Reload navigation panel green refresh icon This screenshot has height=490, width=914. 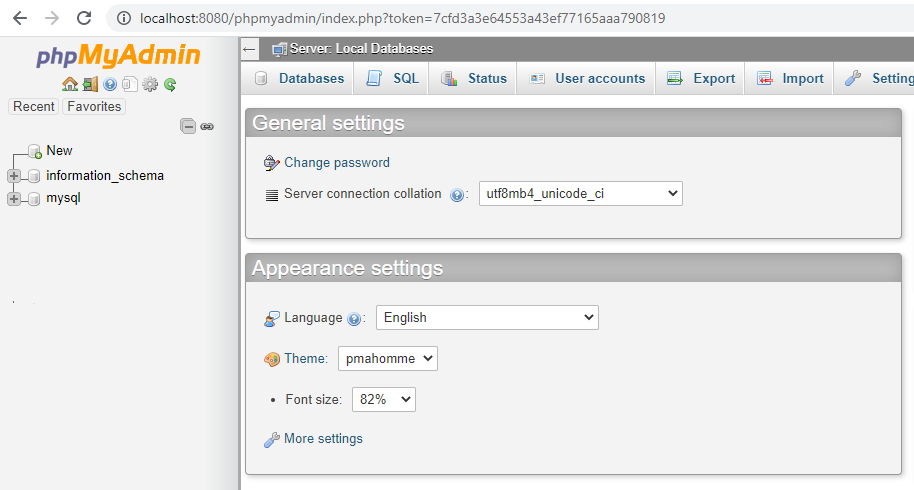[x=170, y=84]
